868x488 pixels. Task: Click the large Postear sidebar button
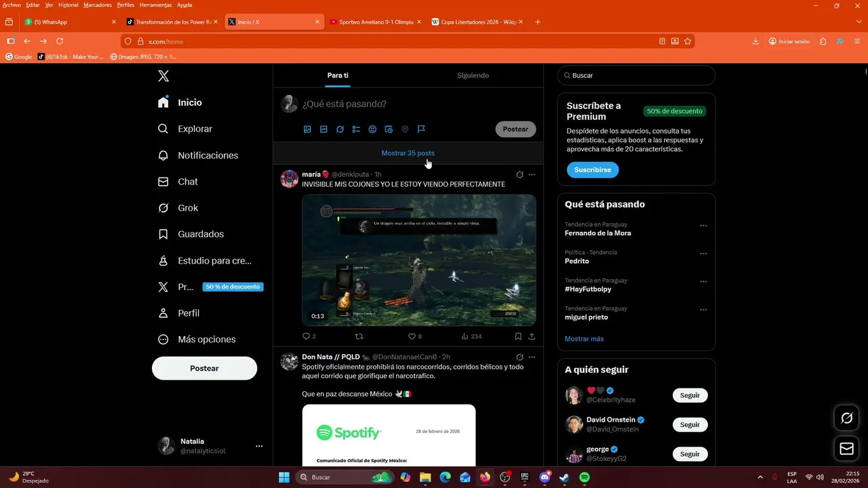click(x=204, y=368)
